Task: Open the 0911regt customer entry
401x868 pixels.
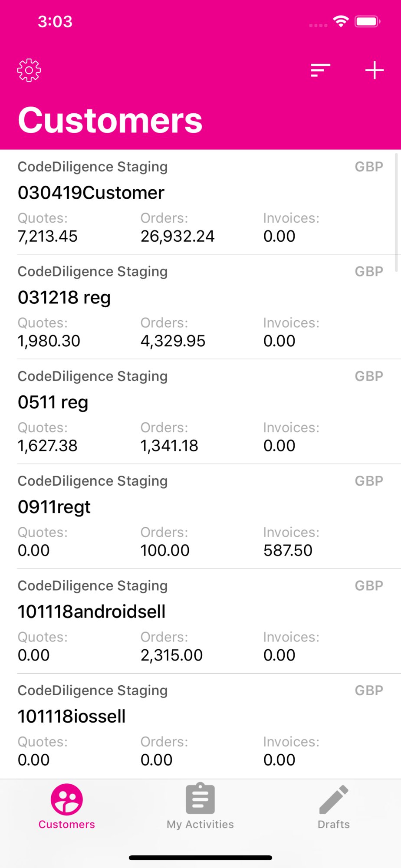Action: [x=54, y=507]
